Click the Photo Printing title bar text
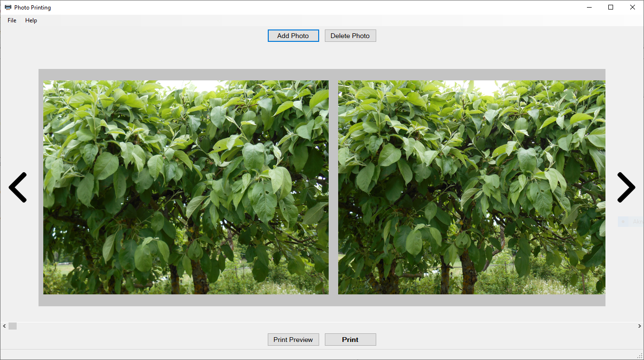 click(32, 8)
